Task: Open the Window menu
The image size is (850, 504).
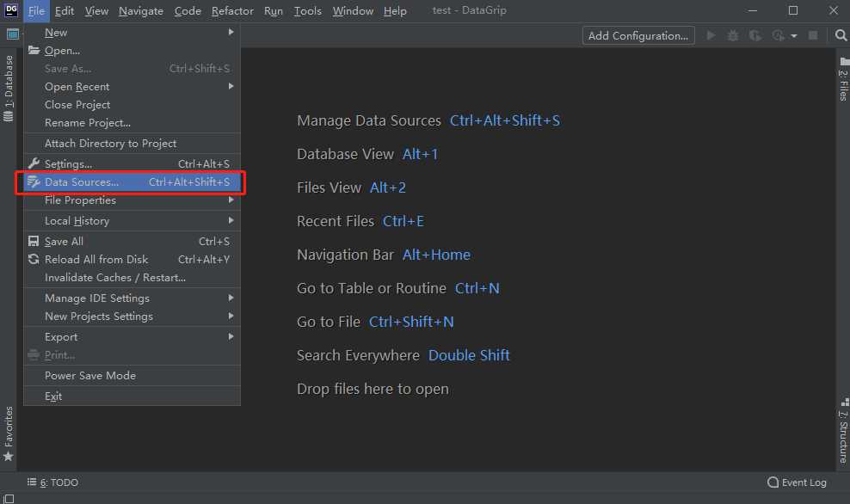Action: (x=353, y=11)
